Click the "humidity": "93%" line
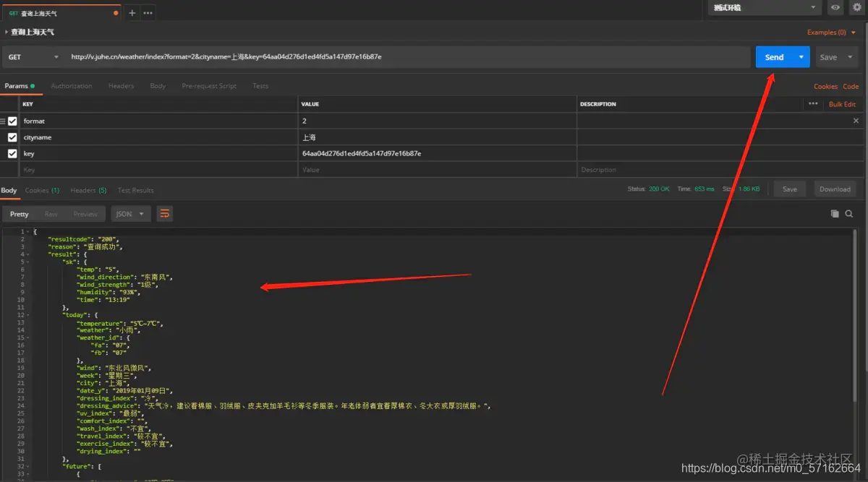Image resolution: width=868 pixels, height=482 pixels. [x=111, y=292]
